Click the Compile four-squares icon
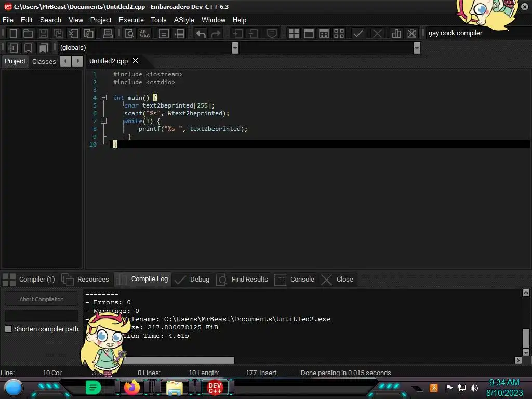The width and height of the screenshot is (532, 399). coord(294,34)
